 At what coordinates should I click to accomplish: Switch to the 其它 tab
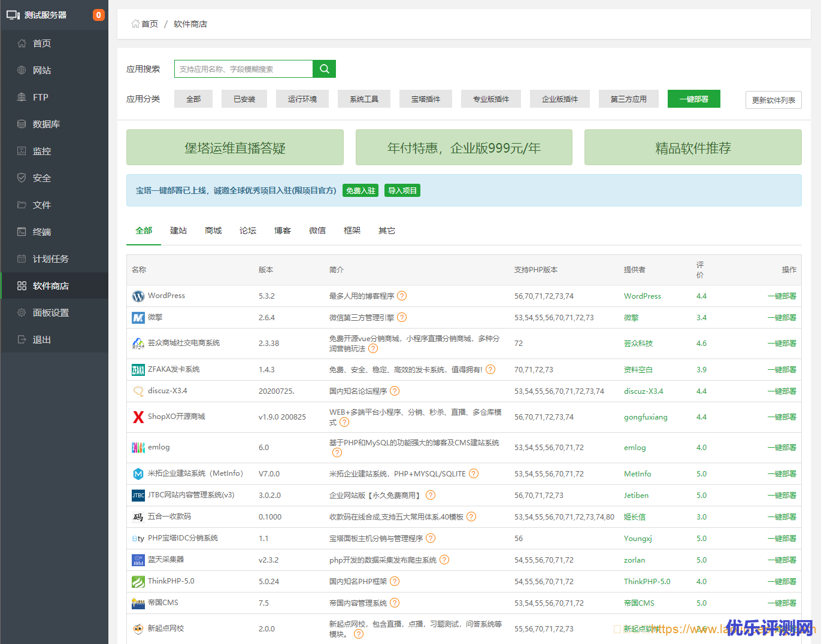point(387,230)
